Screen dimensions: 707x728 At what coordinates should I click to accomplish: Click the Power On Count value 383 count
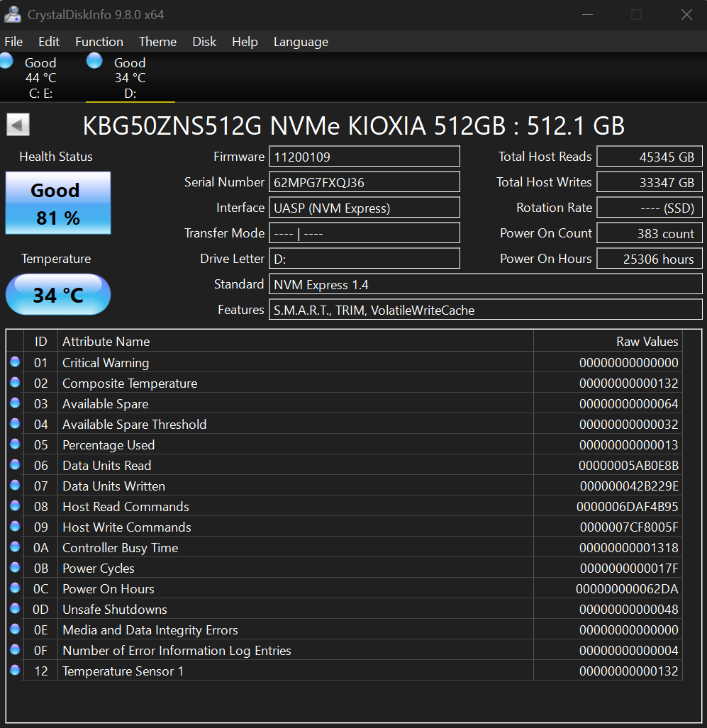pos(650,233)
